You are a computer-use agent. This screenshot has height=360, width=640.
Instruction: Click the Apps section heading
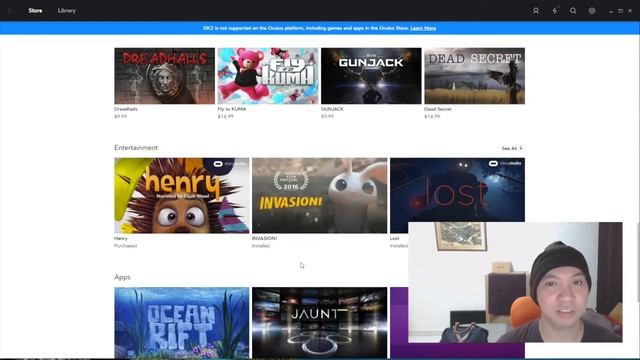pyautogui.click(x=122, y=277)
